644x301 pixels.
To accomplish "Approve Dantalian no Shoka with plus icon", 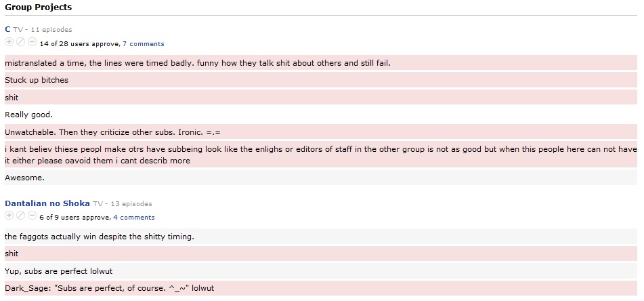I will (x=9, y=216).
